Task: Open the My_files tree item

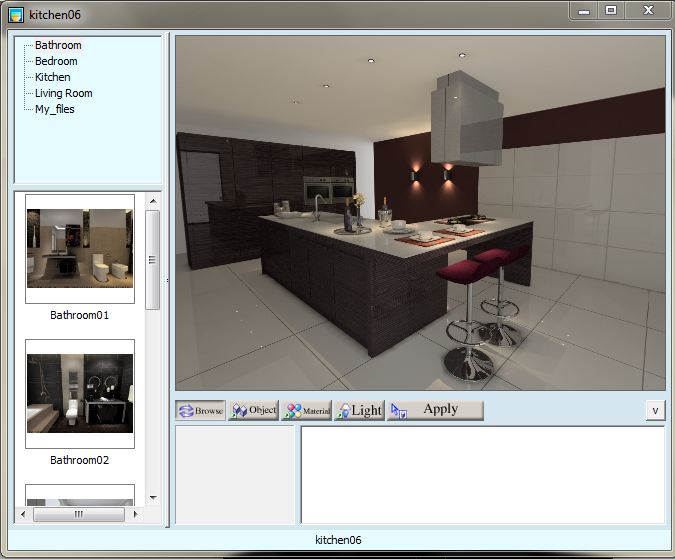Action: [x=55, y=109]
